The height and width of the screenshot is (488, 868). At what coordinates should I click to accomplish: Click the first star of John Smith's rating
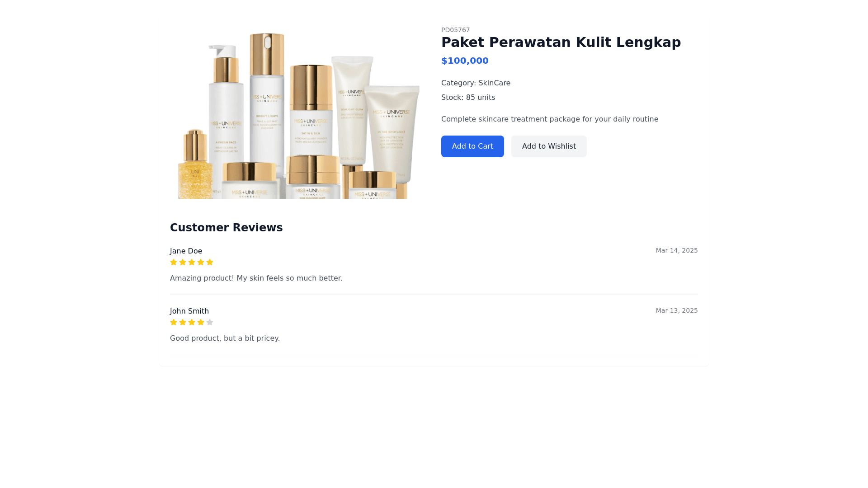174,323
